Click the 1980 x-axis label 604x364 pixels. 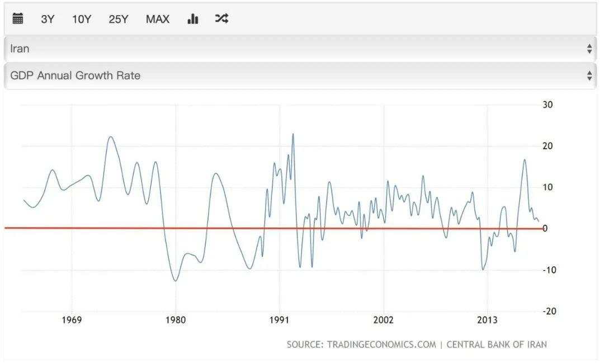[176, 320]
